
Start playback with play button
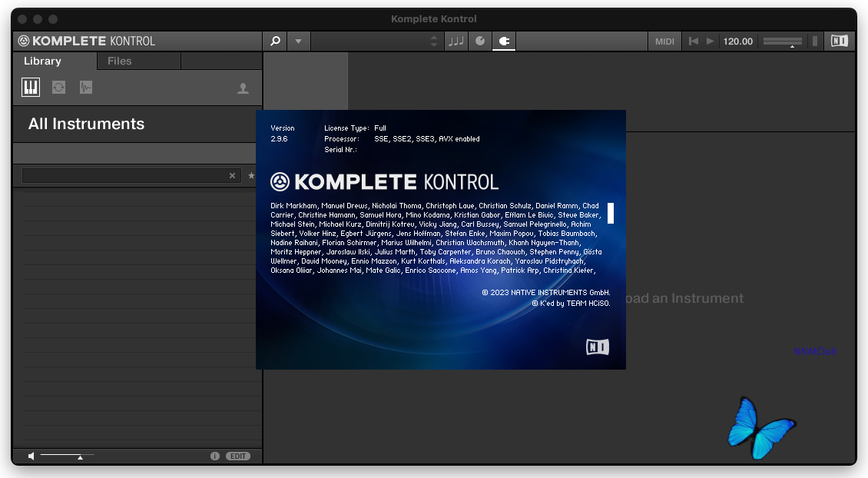(x=711, y=41)
